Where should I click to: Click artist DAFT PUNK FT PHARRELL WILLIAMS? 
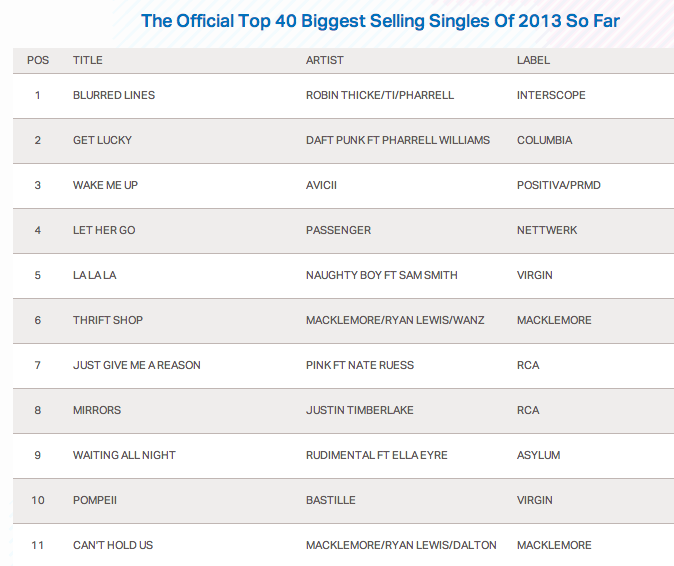point(398,140)
